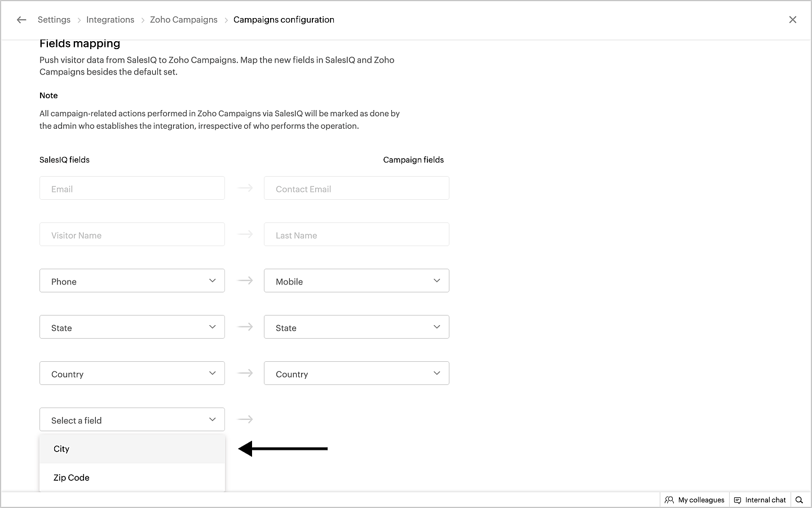Click the My colleagues icon

point(669,500)
